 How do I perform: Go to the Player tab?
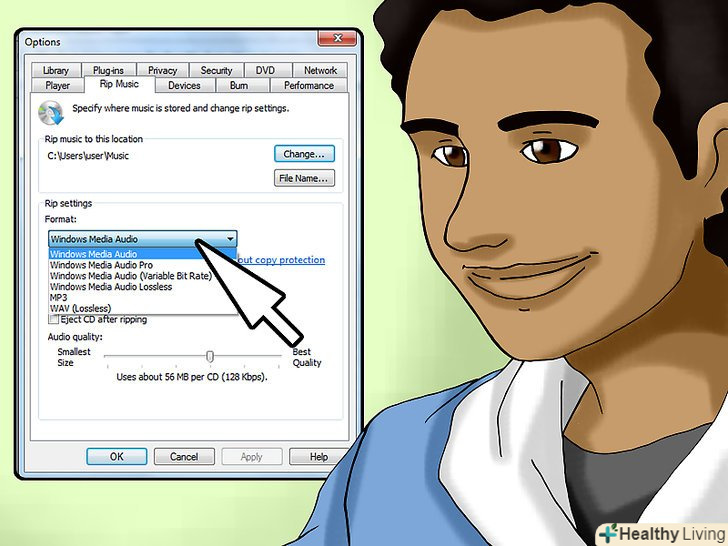click(58, 85)
